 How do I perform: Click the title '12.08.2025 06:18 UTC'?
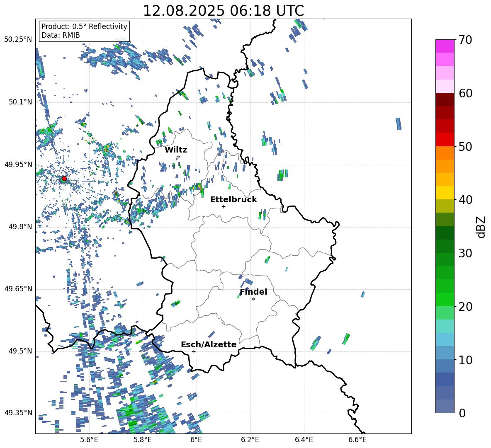coord(224,11)
